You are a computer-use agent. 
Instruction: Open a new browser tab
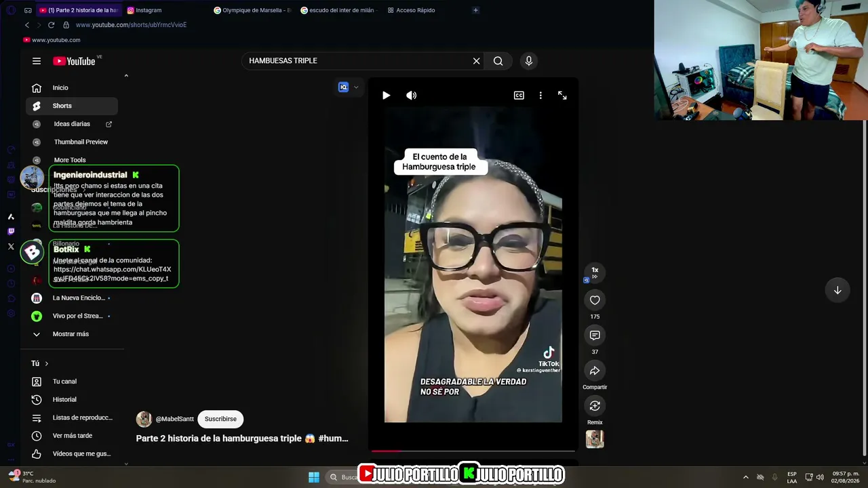[x=475, y=10]
